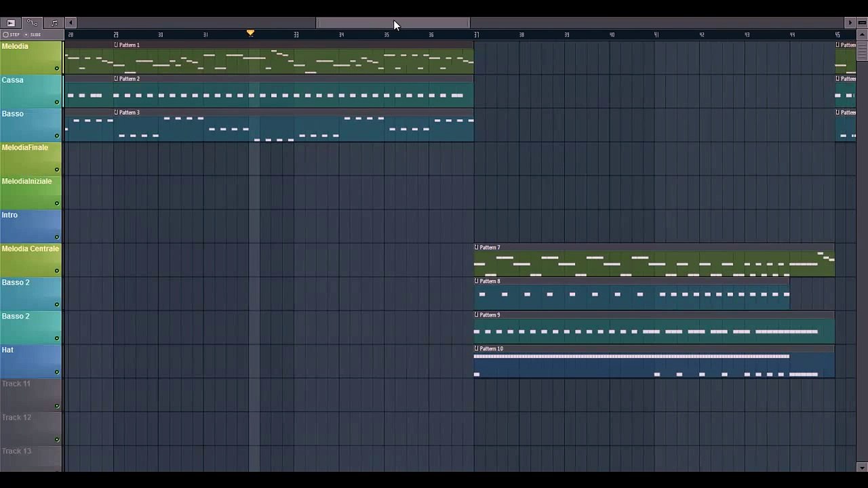Open Pattern 9 clip menu
This screenshot has height=488, width=868.
point(477,315)
